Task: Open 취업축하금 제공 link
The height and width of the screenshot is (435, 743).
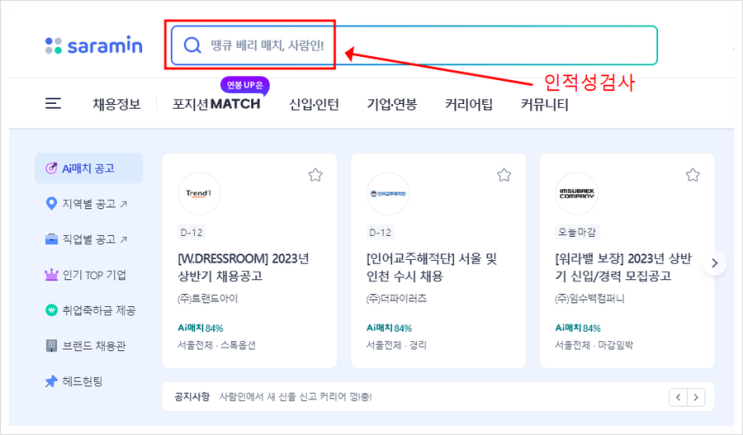Action: (x=99, y=310)
